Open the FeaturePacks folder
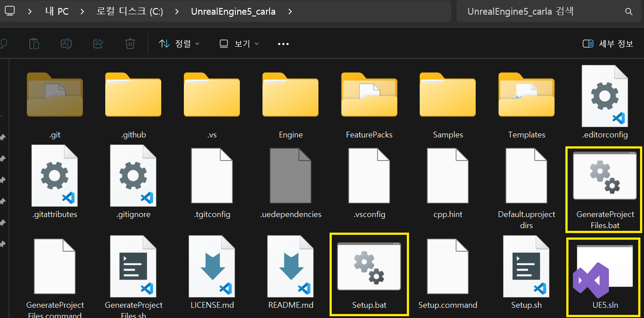This screenshot has height=318, width=644. click(369, 94)
